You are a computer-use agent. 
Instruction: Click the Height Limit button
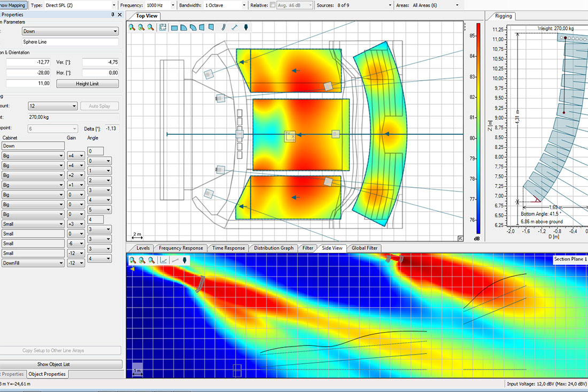click(88, 84)
